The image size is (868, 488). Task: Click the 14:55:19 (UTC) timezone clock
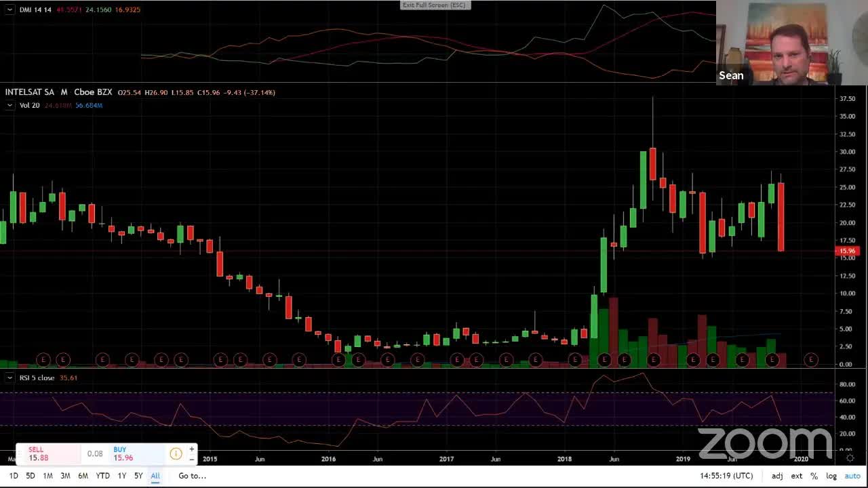pos(726,476)
